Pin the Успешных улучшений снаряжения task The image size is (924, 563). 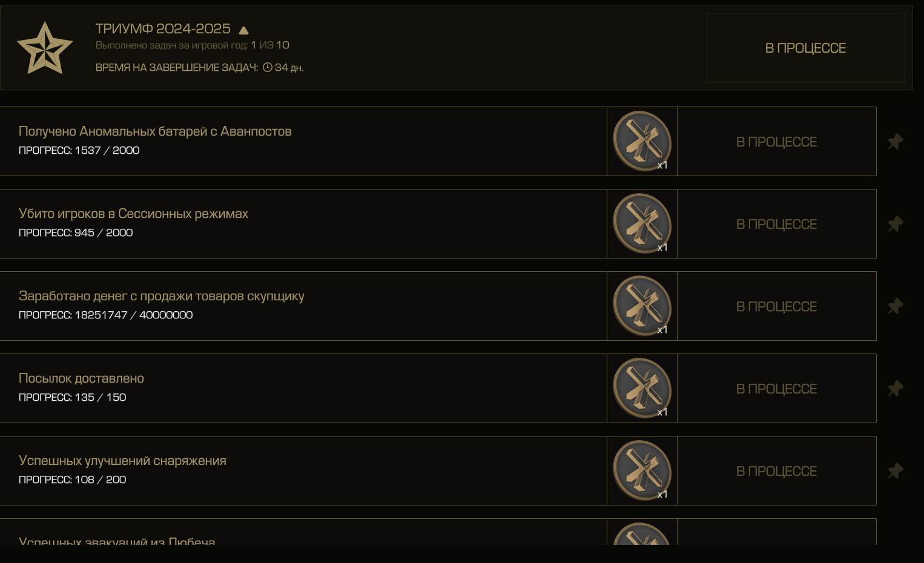(x=895, y=471)
